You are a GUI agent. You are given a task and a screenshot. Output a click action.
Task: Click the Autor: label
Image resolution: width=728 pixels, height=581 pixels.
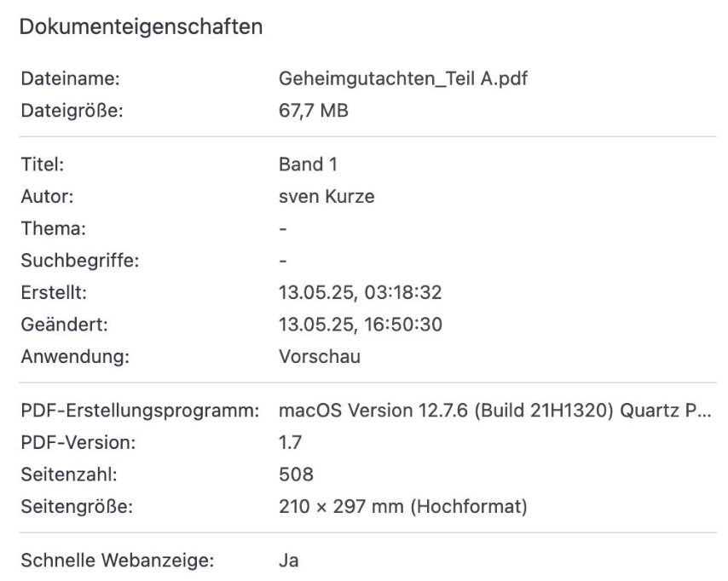(48, 196)
